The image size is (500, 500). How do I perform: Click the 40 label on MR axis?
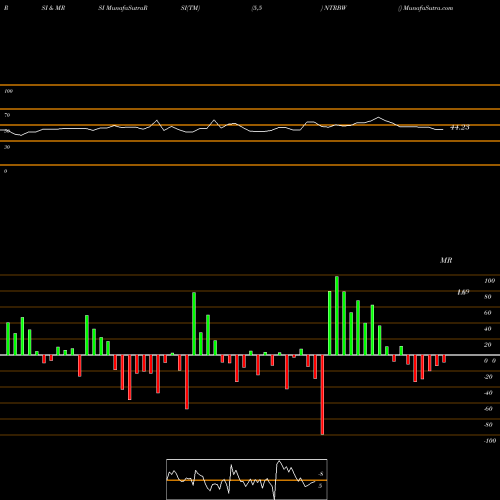(x=488, y=329)
